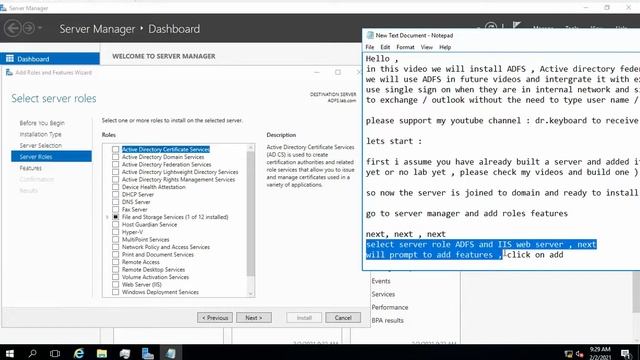The image size is (640, 360).
Task: Launch Internet Explorer from taskbar
Action: [78, 353]
